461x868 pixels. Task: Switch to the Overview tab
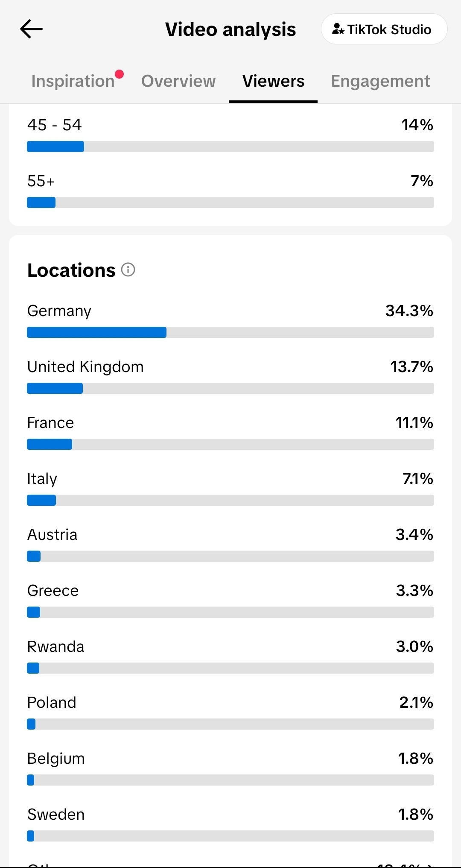pyautogui.click(x=178, y=81)
